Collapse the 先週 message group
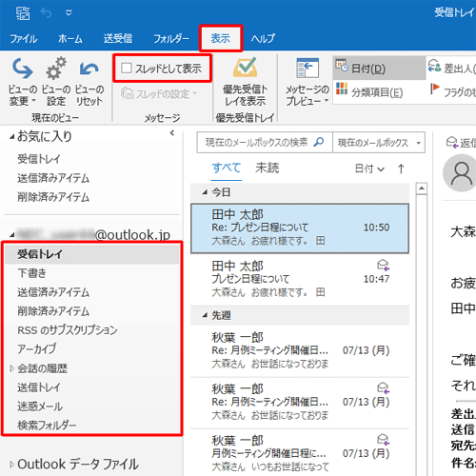 [x=205, y=315]
